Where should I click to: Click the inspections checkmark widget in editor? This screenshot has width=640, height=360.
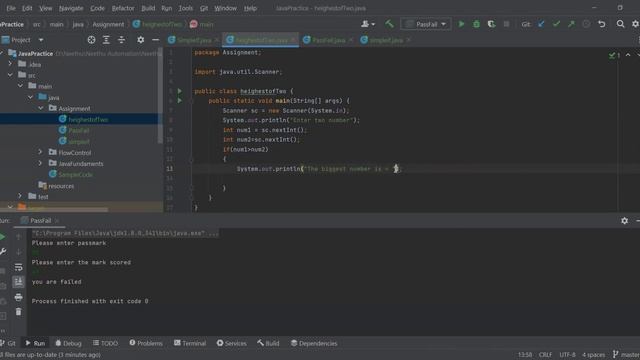pyautogui.click(x=614, y=55)
